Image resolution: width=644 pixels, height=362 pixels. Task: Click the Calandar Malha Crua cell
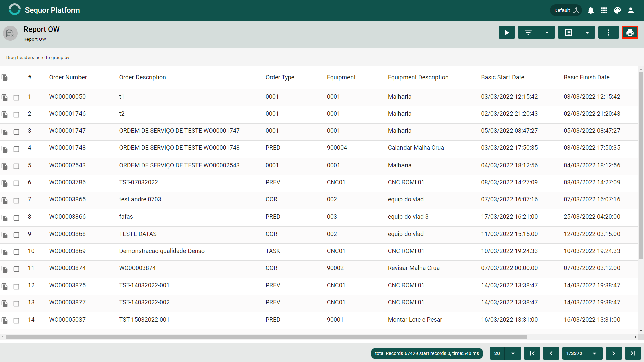416,148
